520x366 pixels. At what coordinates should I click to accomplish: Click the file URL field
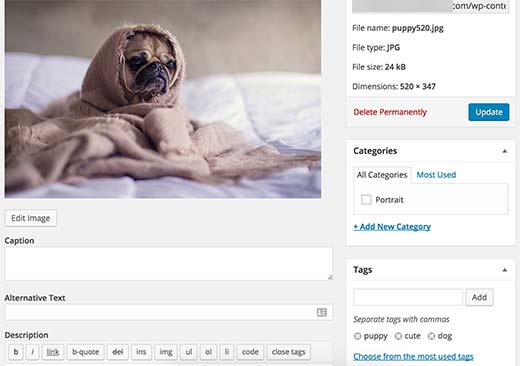click(x=431, y=6)
